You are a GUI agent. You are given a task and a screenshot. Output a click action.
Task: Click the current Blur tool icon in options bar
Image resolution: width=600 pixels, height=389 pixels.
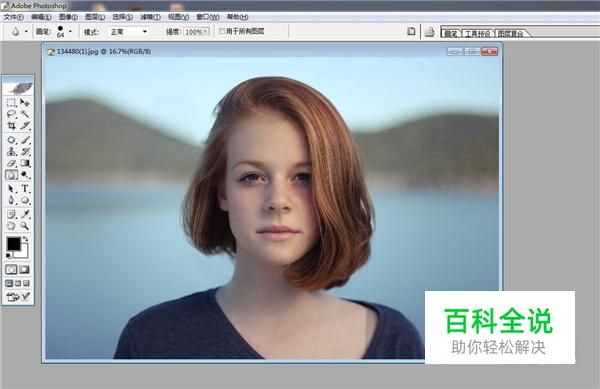click(15, 31)
